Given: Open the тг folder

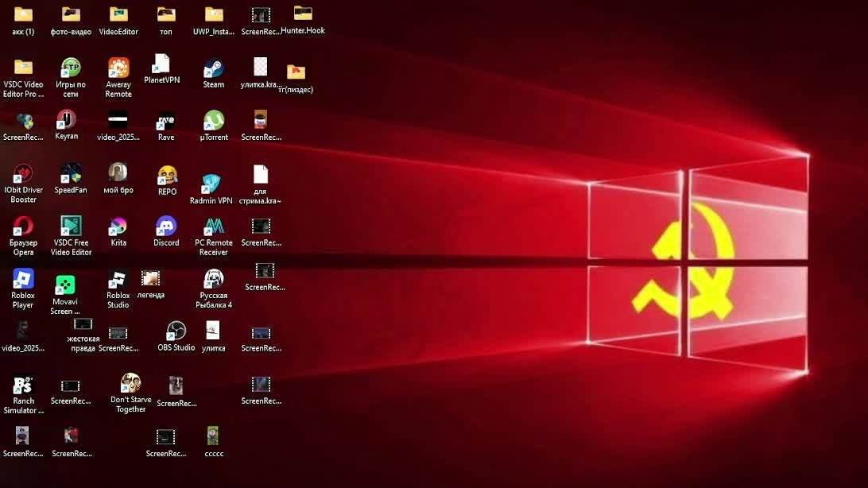Looking at the screenshot, I should pos(296,72).
